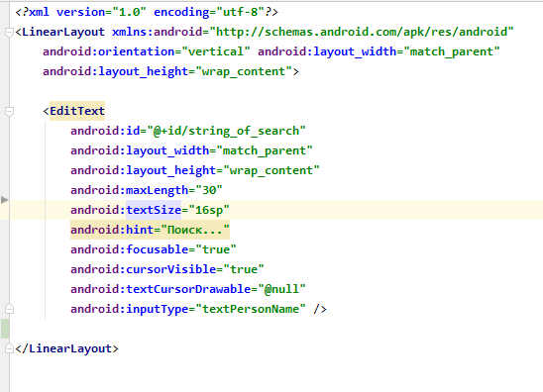Click the maxLength value "30"
This screenshot has width=543, height=392.
click(209, 190)
